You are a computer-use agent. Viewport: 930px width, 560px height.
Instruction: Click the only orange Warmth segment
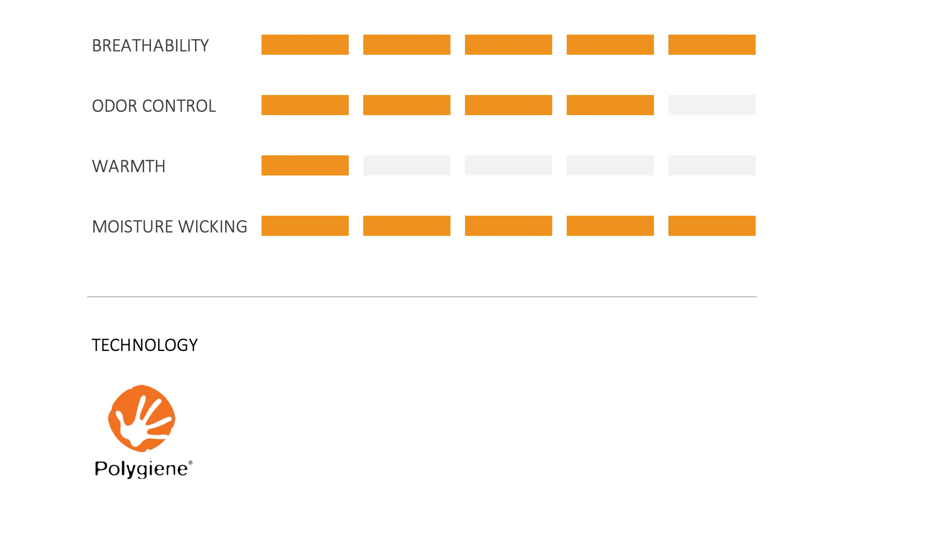tap(305, 165)
